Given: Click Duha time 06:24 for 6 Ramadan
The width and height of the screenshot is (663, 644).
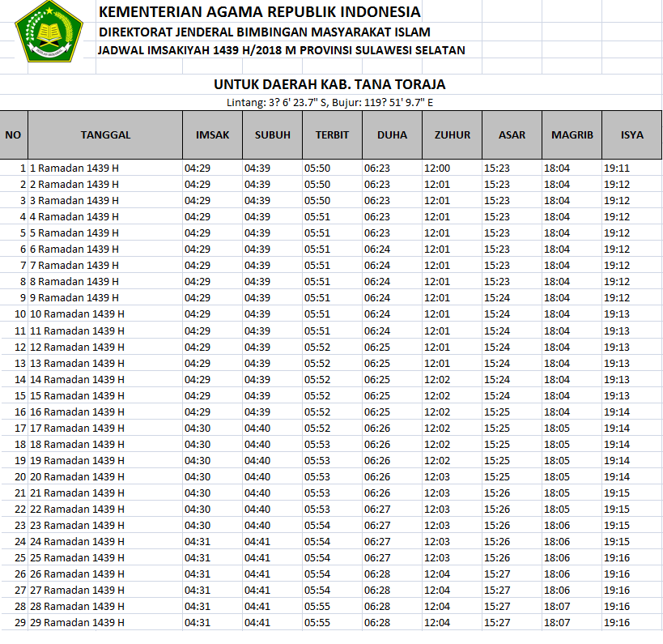Looking at the screenshot, I should (392, 249).
